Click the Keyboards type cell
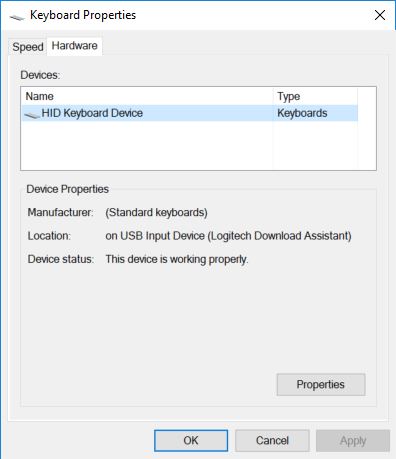The height and width of the screenshot is (459, 396). point(302,113)
